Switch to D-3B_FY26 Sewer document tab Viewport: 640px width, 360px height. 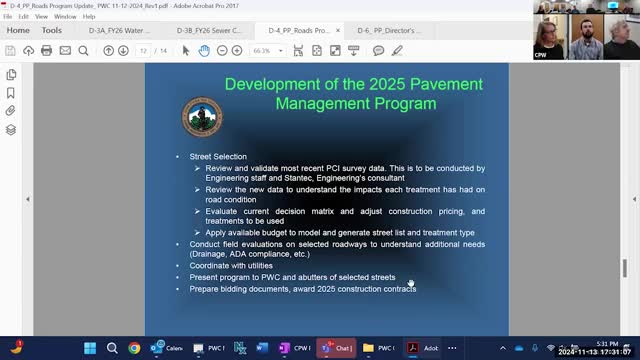coord(209,31)
